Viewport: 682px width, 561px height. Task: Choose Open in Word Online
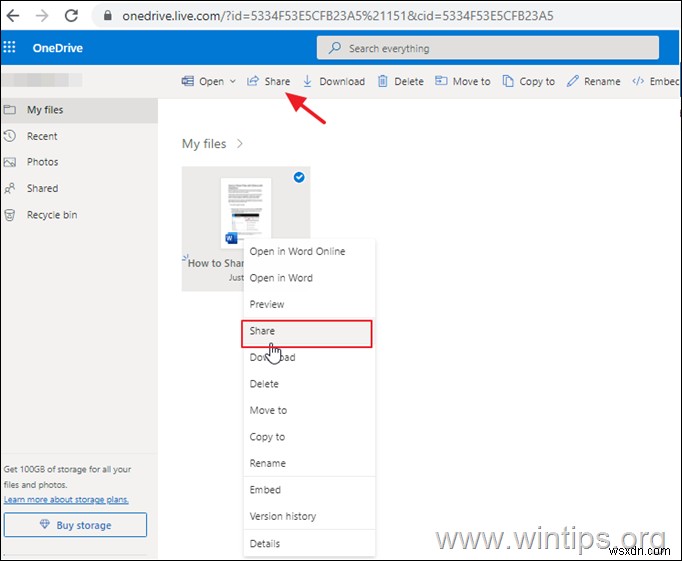(309, 251)
